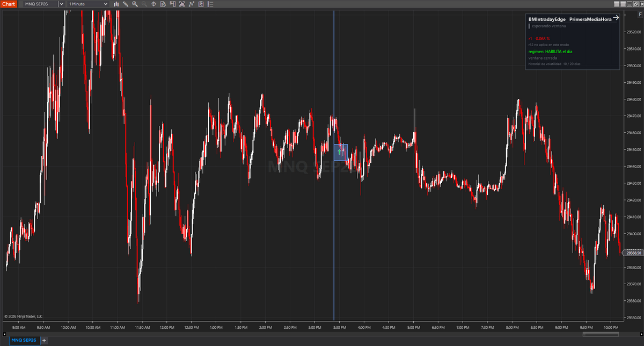
Task: Click the '© 2026 NinjaTrader, LLC' copyright text
Action: pos(23,316)
